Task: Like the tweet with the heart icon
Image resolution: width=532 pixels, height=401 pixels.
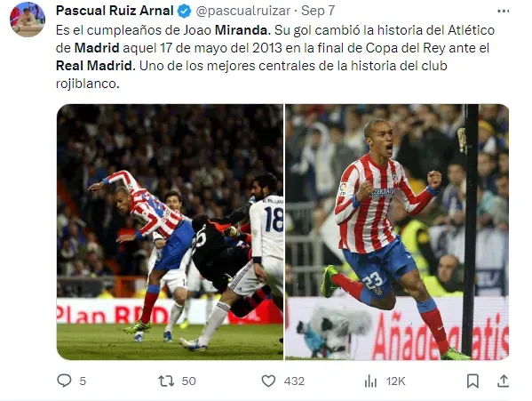Action: (268, 381)
